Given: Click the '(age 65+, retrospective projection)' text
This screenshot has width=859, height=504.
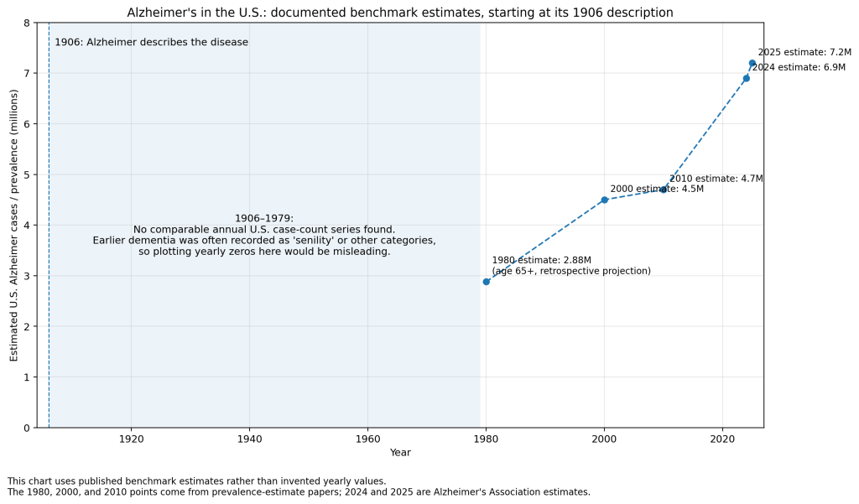Looking at the screenshot, I should coord(570,271).
